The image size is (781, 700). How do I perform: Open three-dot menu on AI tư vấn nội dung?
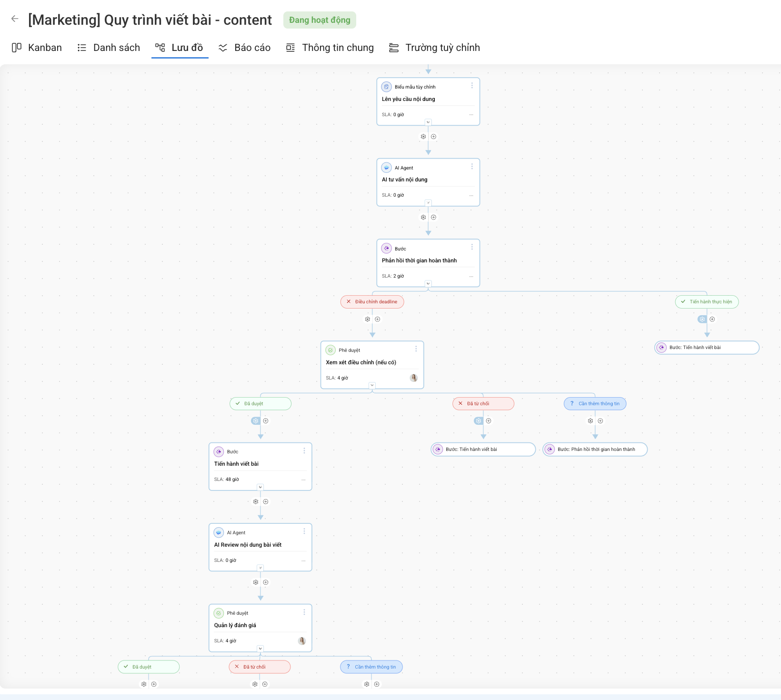472,167
